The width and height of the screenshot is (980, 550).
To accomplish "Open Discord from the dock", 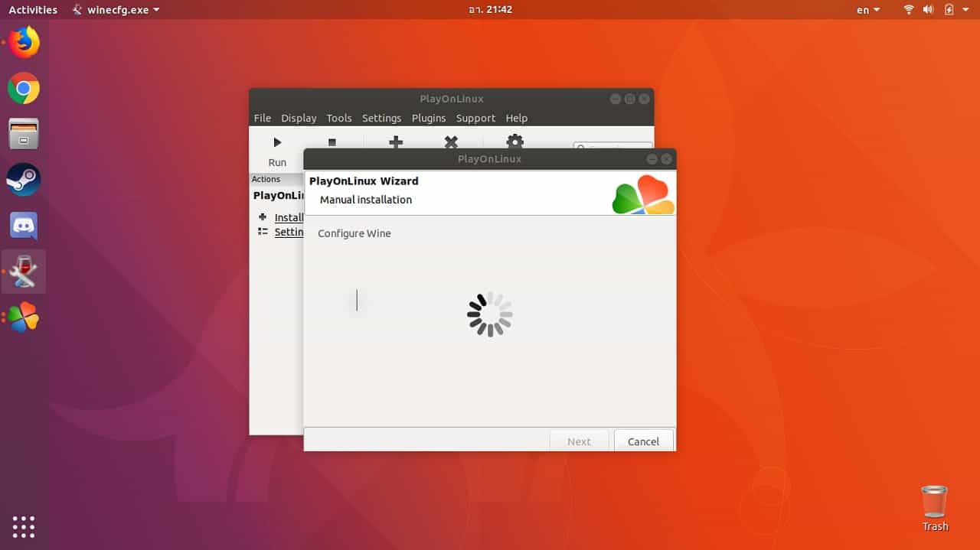I will click(x=24, y=226).
